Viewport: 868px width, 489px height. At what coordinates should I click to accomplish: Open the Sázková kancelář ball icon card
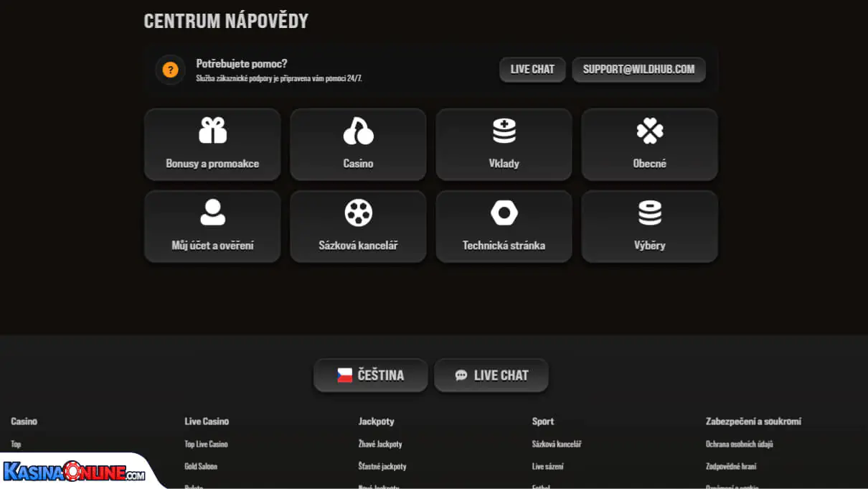click(358, 226)
